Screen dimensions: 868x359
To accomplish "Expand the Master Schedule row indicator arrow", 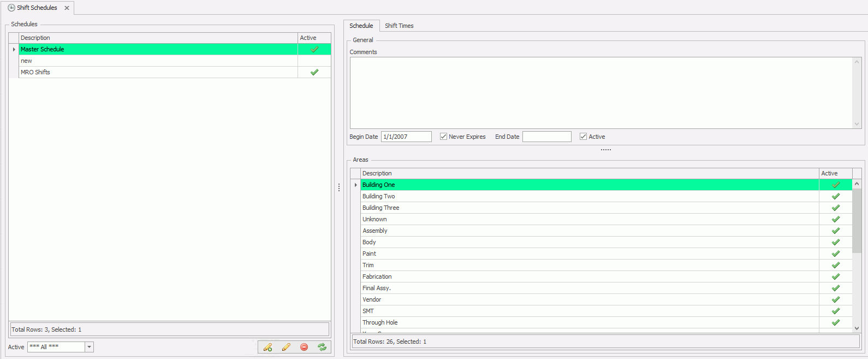I will [14, 49].
